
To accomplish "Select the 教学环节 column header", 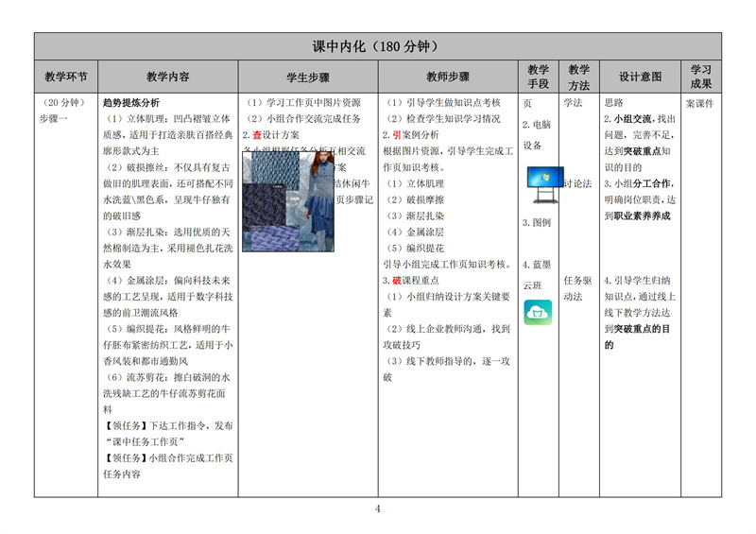I will click(66, 77).
